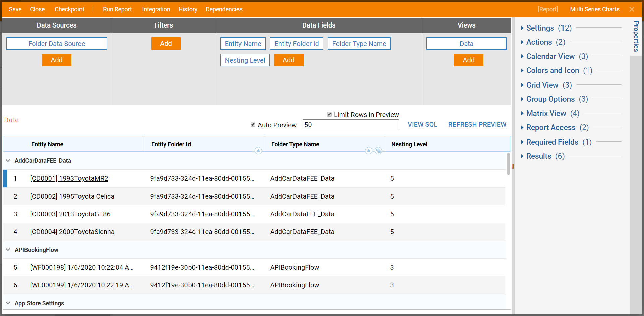Image resolution: width=644 pixels, height=316 pixels.
Task: Click row limit input field showing 50
Action: click(351, 125)
